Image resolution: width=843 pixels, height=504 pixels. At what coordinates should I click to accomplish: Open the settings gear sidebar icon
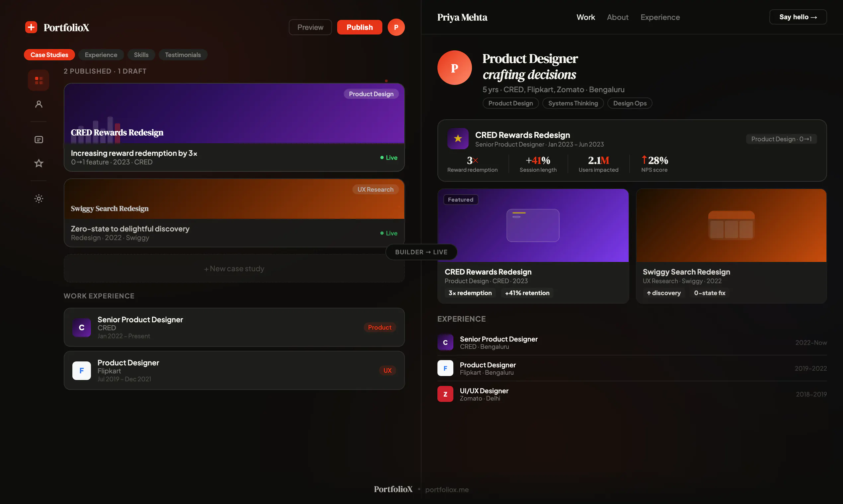point(39,199)
